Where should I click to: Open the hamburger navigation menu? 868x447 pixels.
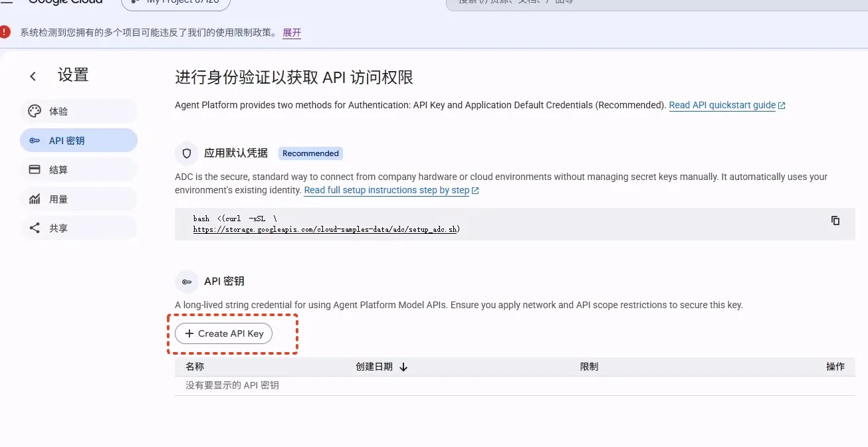[7, 2]
